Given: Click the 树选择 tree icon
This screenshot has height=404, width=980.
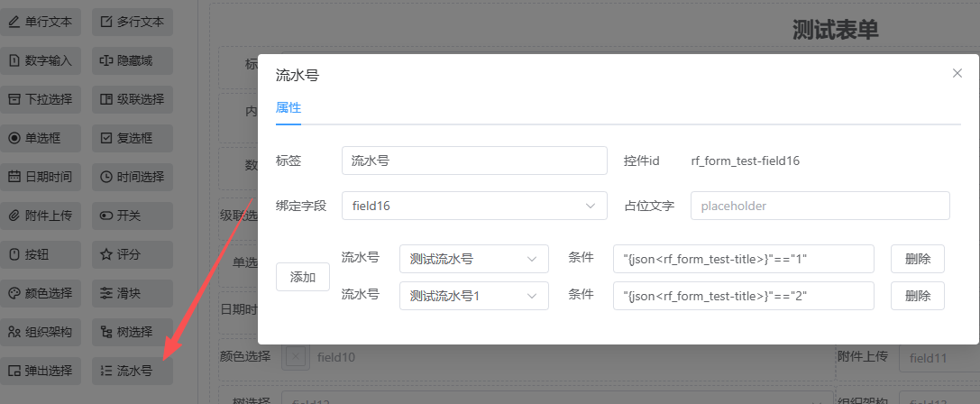Looking at the screenshot, I should (106, 332).
